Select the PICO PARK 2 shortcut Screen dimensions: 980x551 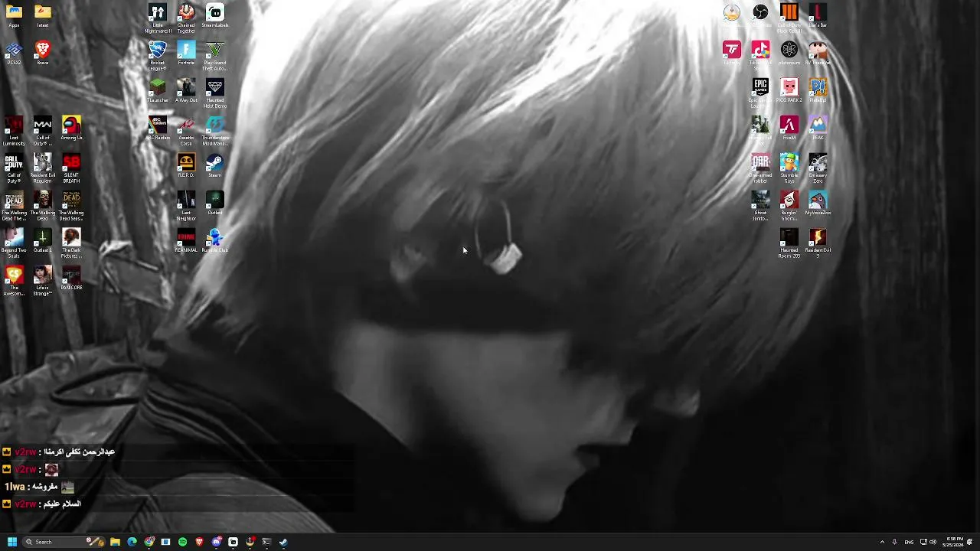point(789,90)
